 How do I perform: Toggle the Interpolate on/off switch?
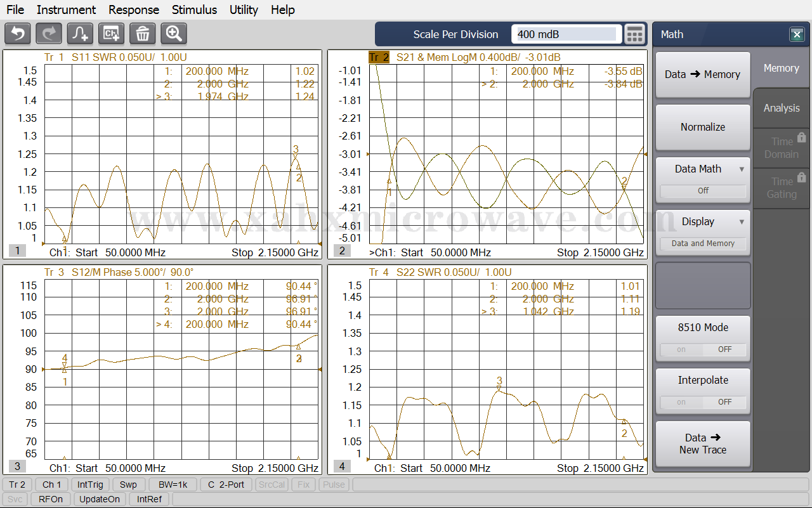point(703,402)
